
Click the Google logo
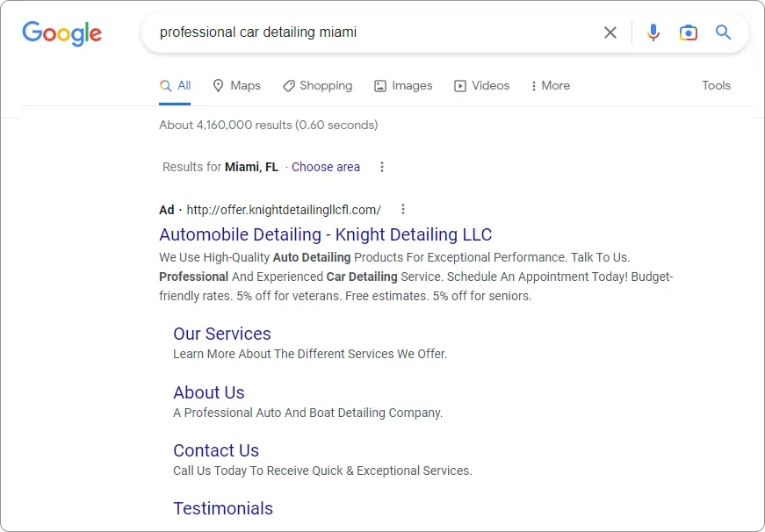coord(62,33)
